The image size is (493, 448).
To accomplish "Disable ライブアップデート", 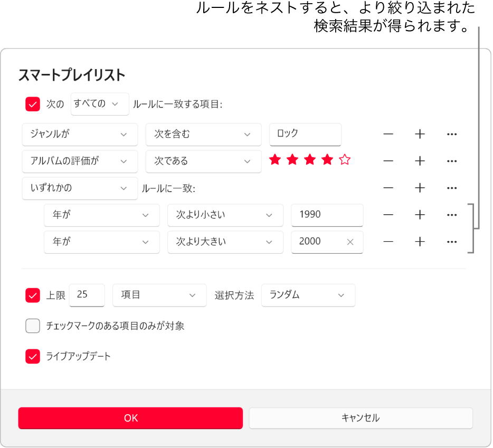I will click(x=33, y=356).
